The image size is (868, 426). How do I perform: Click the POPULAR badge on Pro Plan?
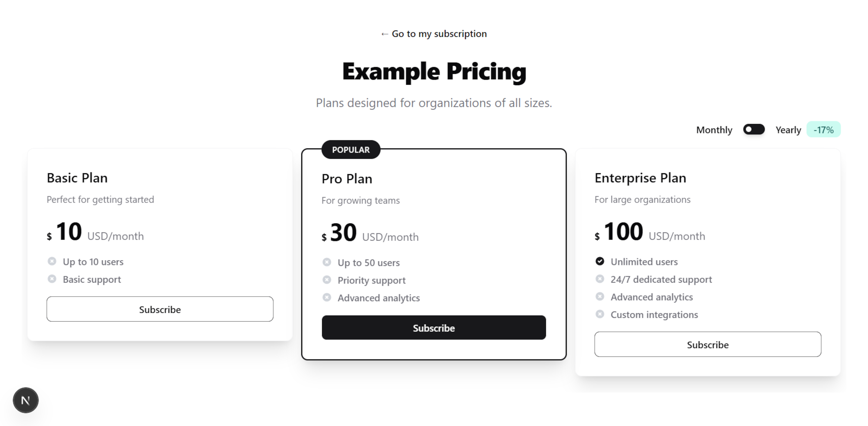tap(351, 149)
